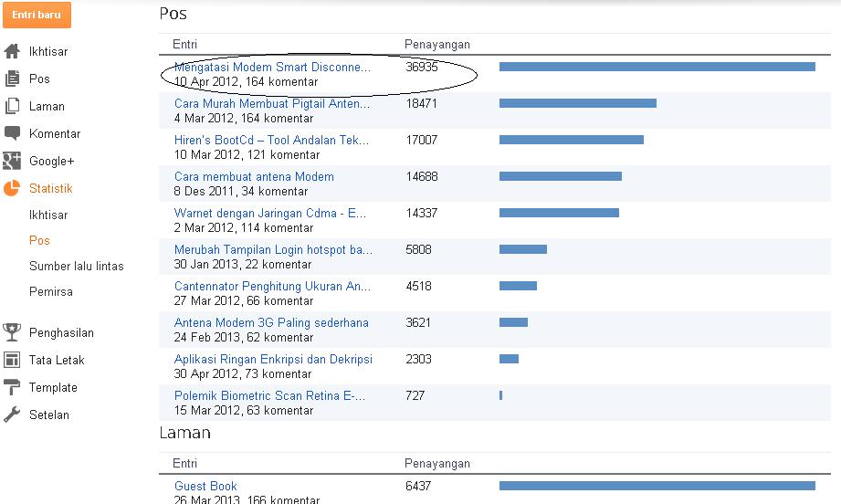Image resolution: width=841 pixels, height=504 pixels.
Task: Click the Komentar speech bubble icon
Action: click(x=12, y=133)
